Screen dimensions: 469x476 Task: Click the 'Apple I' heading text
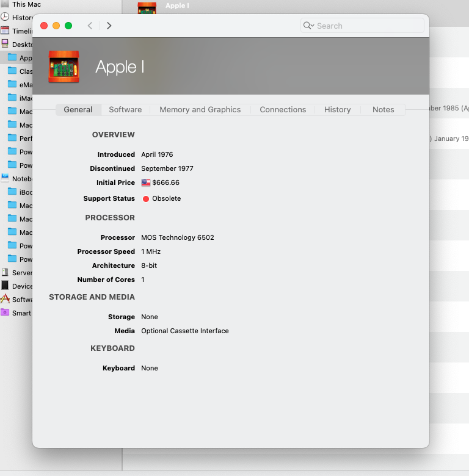[120, 67]
